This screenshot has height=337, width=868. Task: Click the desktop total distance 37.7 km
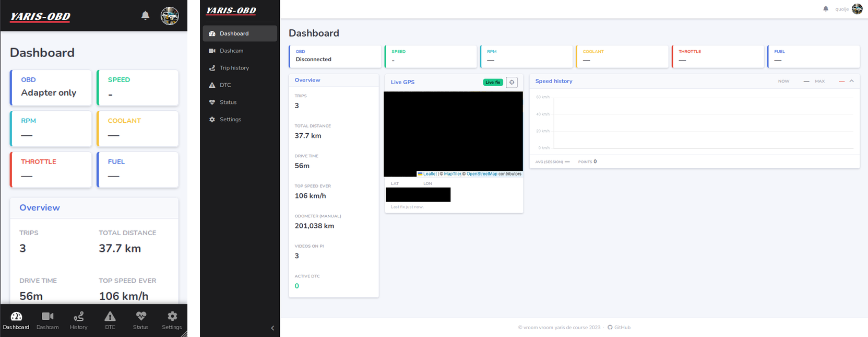308,135
